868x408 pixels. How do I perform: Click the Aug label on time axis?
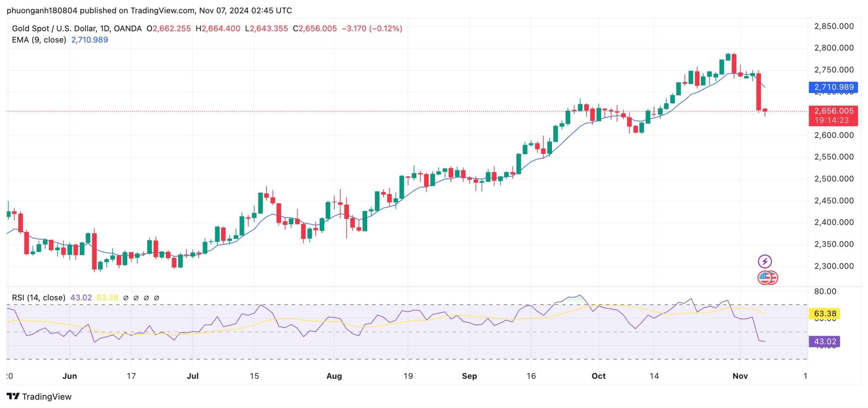[334, 376]
